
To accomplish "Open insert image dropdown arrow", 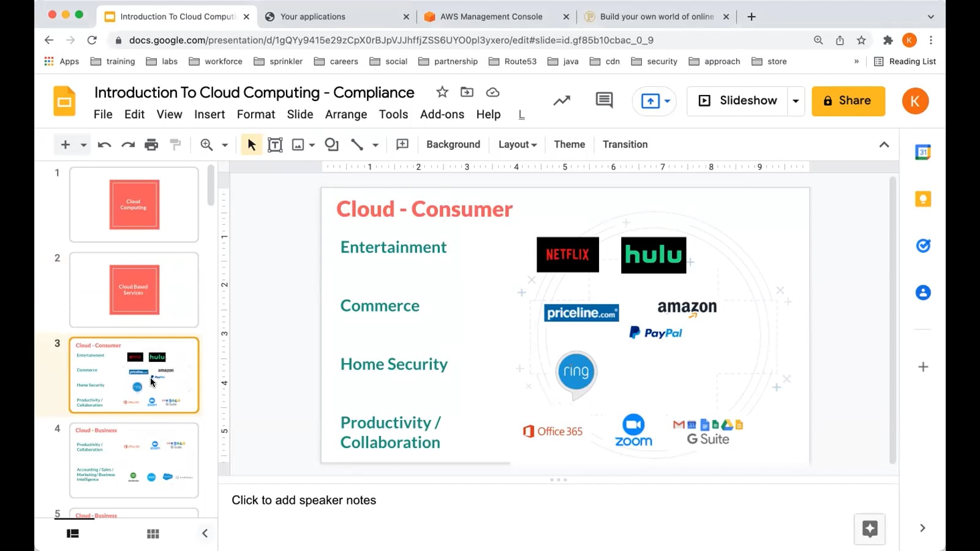I will pyautogui.click(x=312, y=146).
